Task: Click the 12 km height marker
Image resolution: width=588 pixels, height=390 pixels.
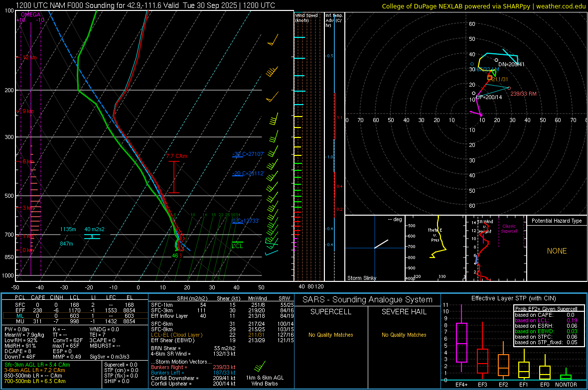Action: tap(29, 57)
